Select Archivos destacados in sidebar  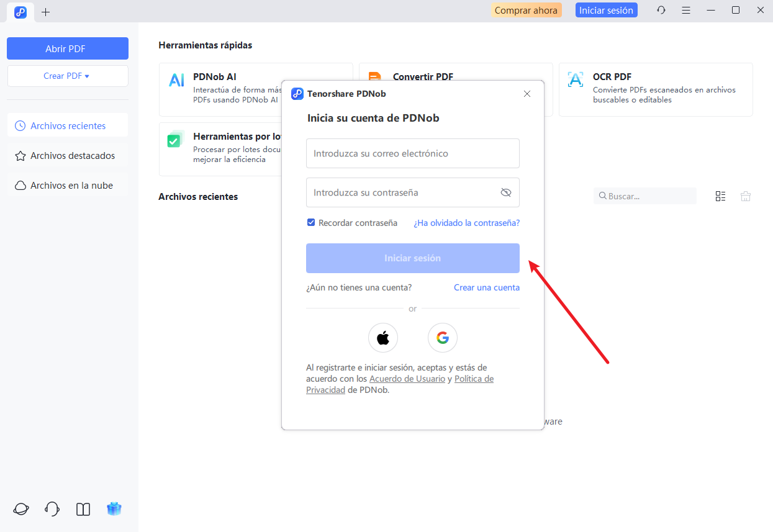(67, 155)
